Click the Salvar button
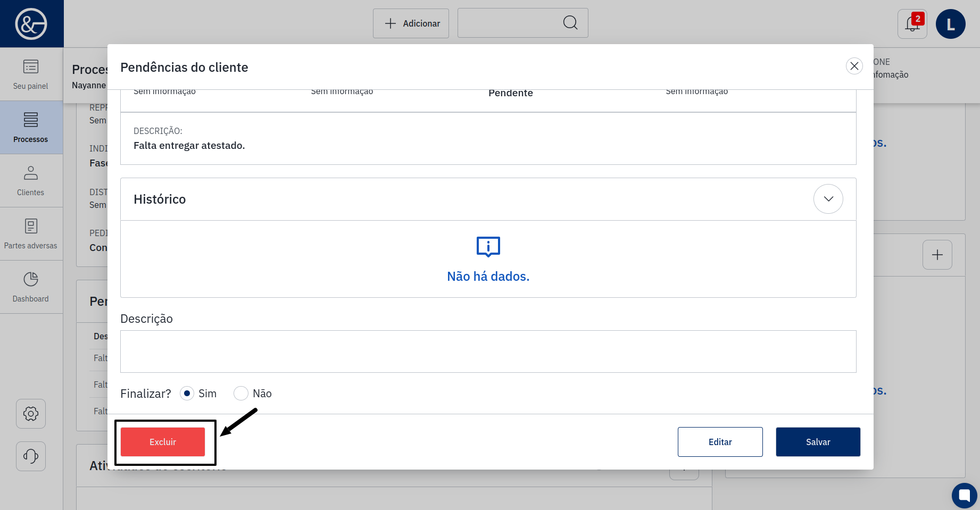980x510 pixels. tap(818, 442)
